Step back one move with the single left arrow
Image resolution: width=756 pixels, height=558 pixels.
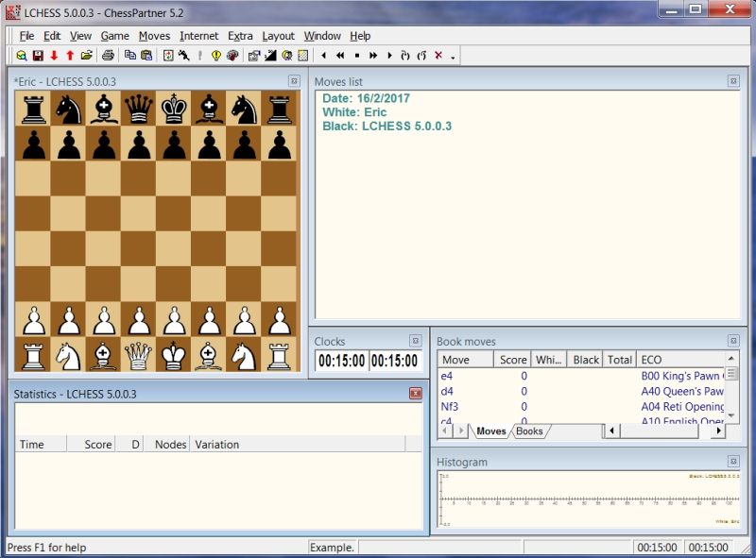323,56
